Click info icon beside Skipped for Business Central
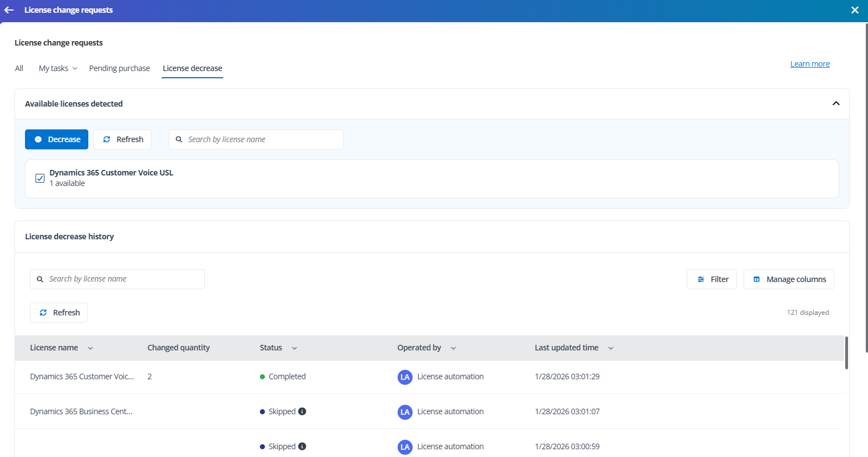 pos(302,411)
